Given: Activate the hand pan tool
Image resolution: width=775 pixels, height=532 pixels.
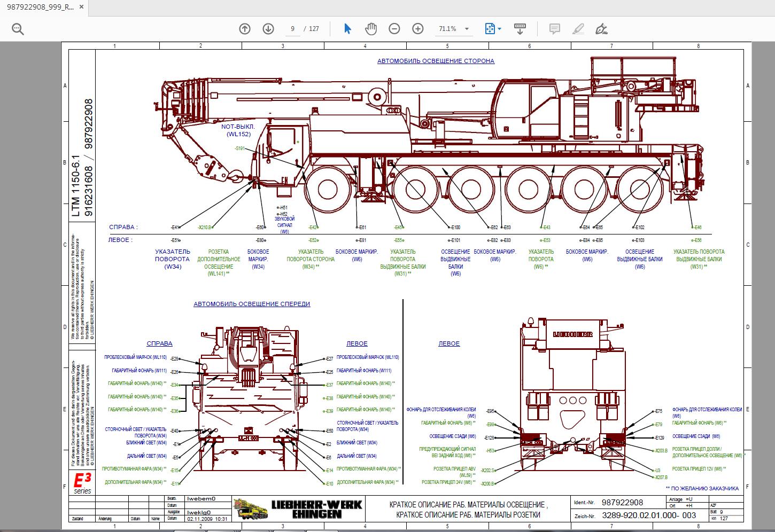Looking at the screenshot, I should (x=371, y=29).
